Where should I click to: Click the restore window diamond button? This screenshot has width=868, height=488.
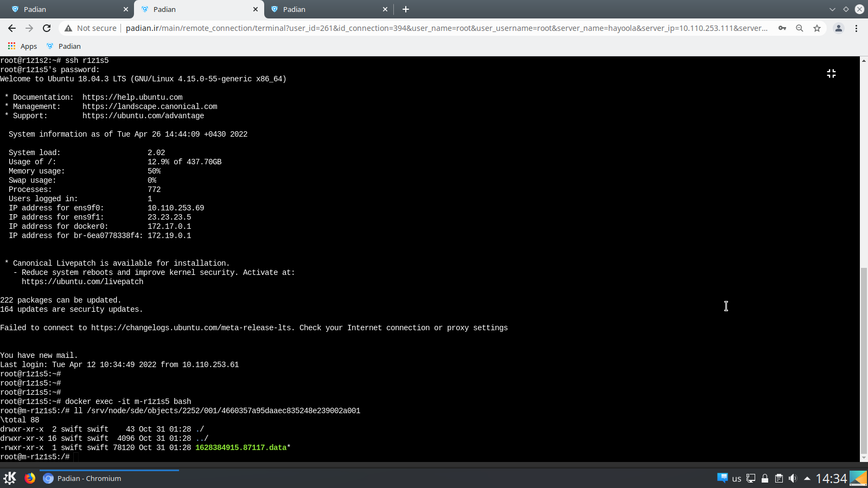(x=846, y=9)
